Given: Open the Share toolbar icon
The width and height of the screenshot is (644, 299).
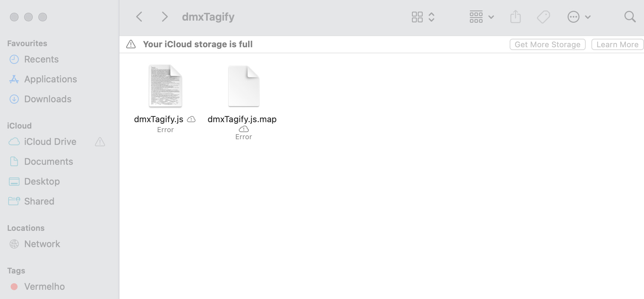Looking at the screenshot, I should coord(515,17).
